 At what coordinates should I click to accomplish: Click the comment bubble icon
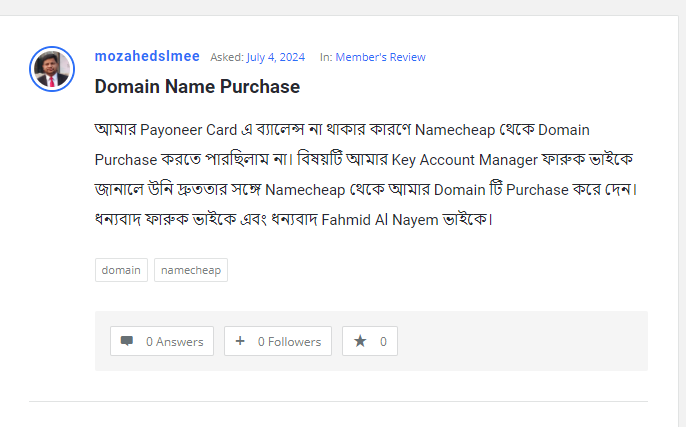pyautogui.click(x=127, y=341)
